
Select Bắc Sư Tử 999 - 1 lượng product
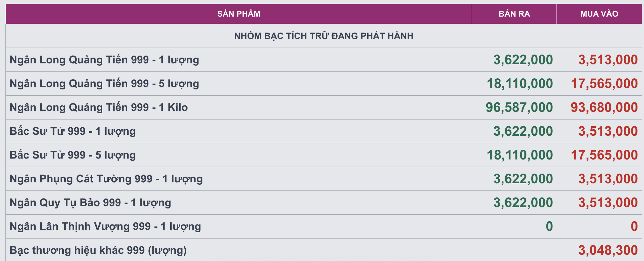pos(72,131)
